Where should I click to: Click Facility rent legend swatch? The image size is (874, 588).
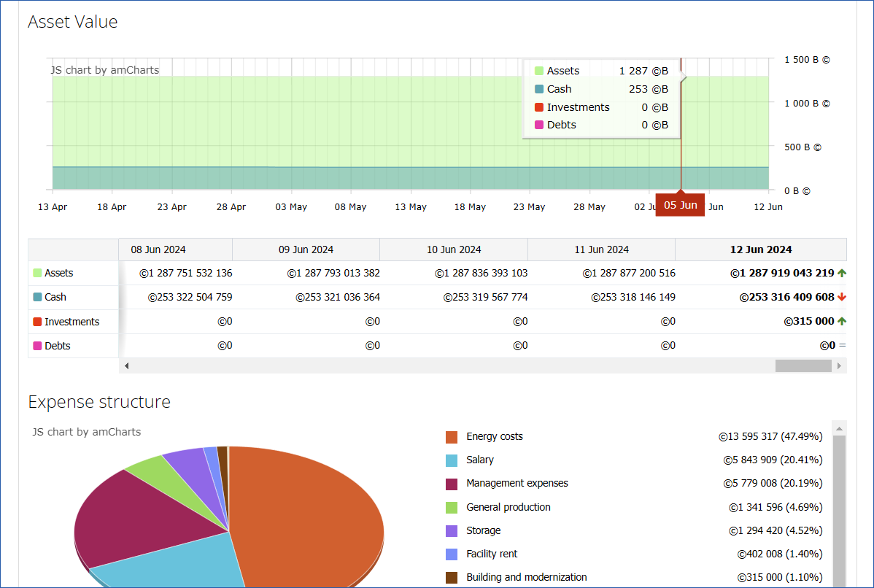(x=452, y=554)
